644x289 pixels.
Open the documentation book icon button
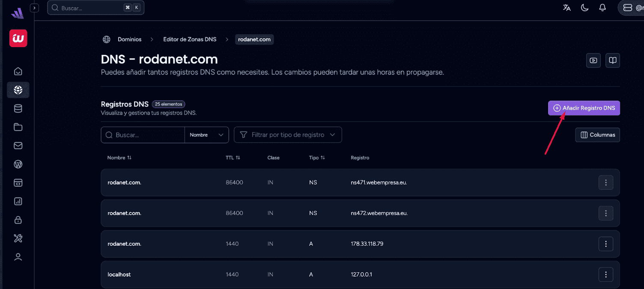tap(613, 60)
